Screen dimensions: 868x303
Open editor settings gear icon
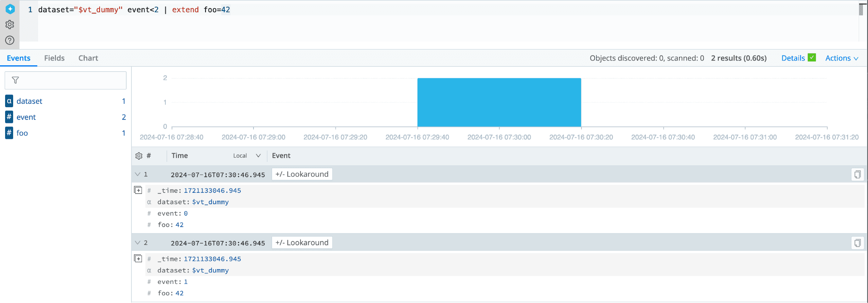(x=10, y=25)
